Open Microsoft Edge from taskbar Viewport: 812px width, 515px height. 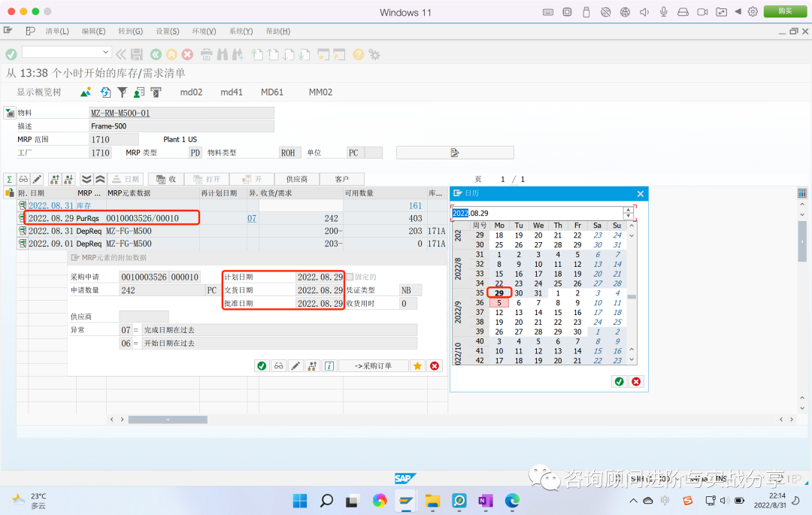point(512,501)
